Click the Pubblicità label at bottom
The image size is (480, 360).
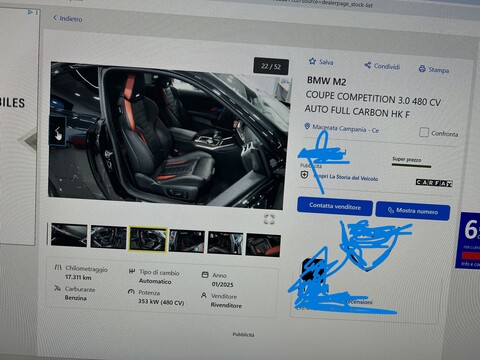[243, 334]
